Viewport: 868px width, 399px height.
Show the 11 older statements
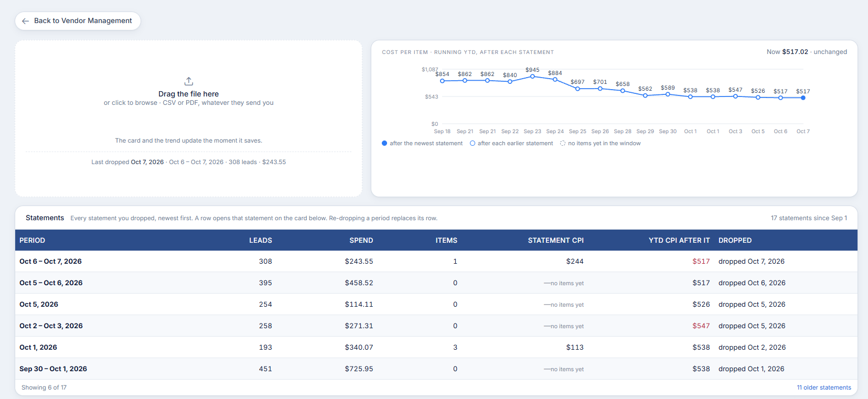click(823, 387)
